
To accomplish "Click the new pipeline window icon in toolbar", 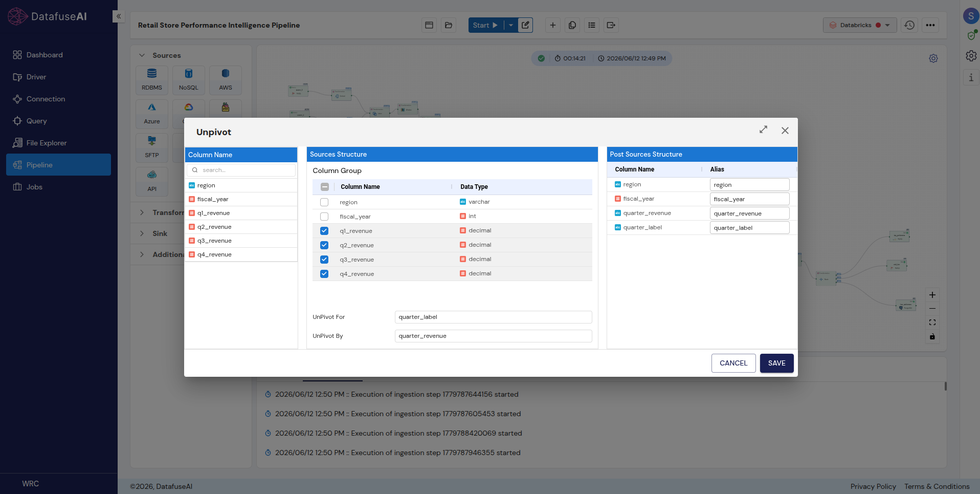I will (x=429, y=25).
